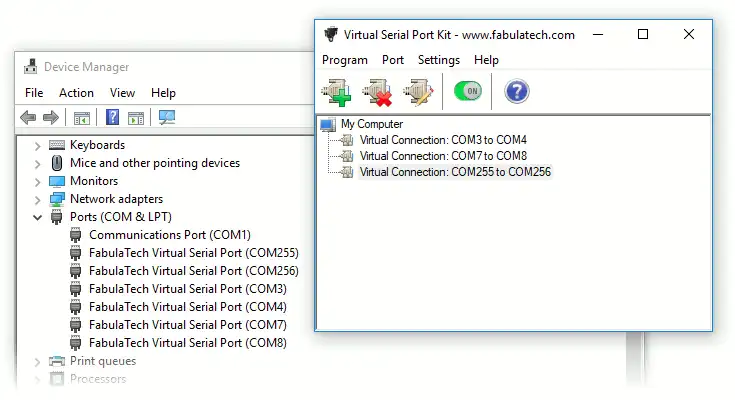Click Device Manager's blue help toolbar icon
This screenshot has width=735, height=400.
[112, 118]
